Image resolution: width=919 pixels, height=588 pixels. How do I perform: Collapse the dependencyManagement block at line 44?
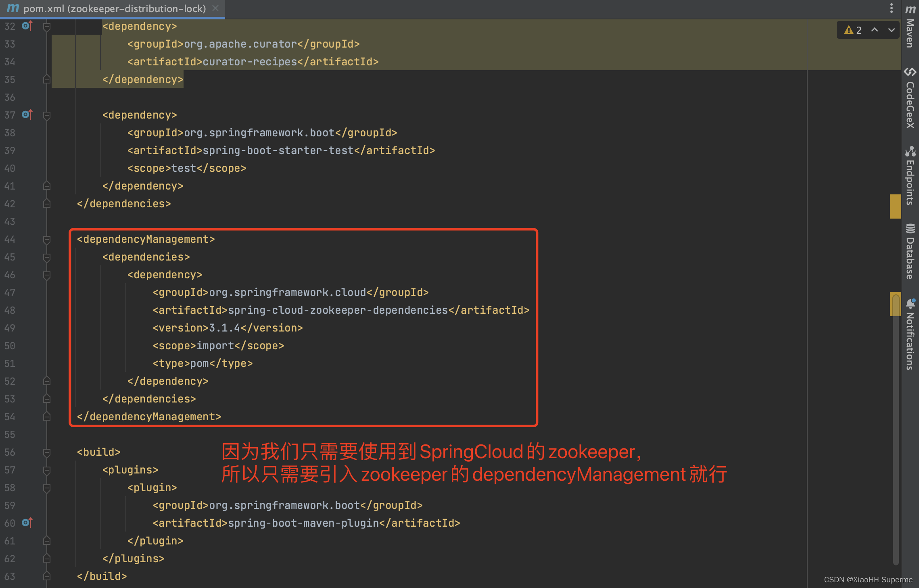pos(47,240)
